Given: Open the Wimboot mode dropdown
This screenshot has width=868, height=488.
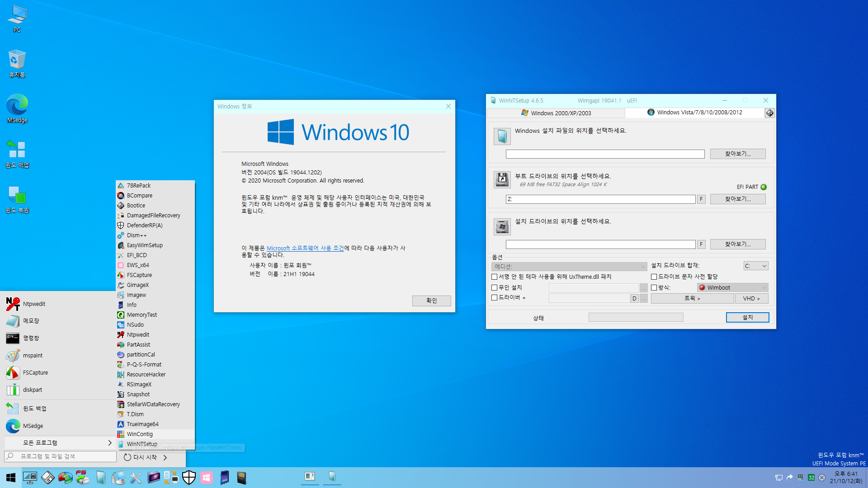Looking at the screenshot, I should 732,288.
